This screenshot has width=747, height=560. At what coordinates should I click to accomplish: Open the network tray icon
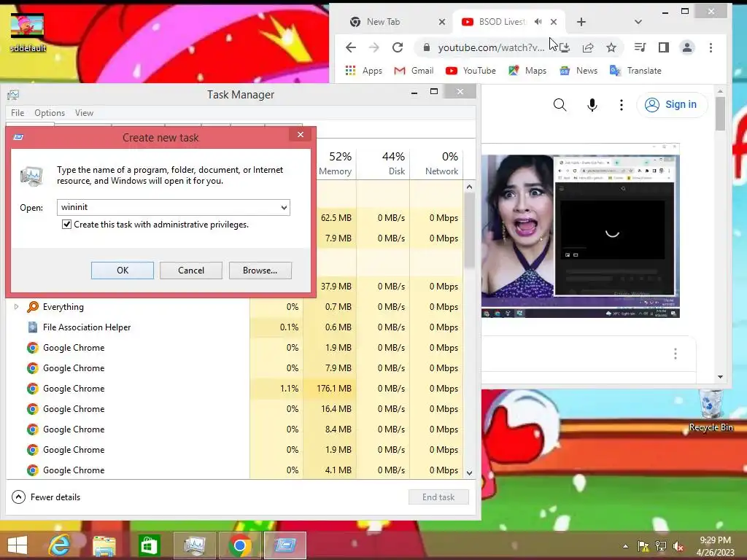click(x=661, y=546)
